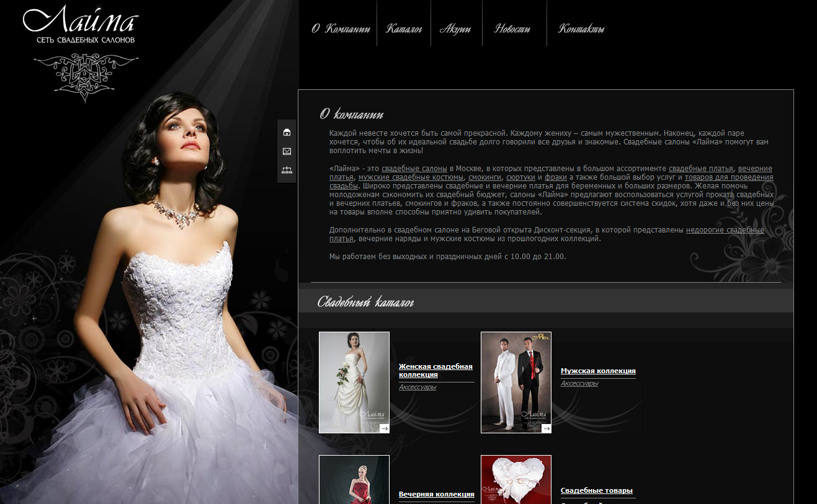The height and width of the screenshot is (504, 817).
Task: Click the red evening dress thumbnail
Action: [354, 480]
